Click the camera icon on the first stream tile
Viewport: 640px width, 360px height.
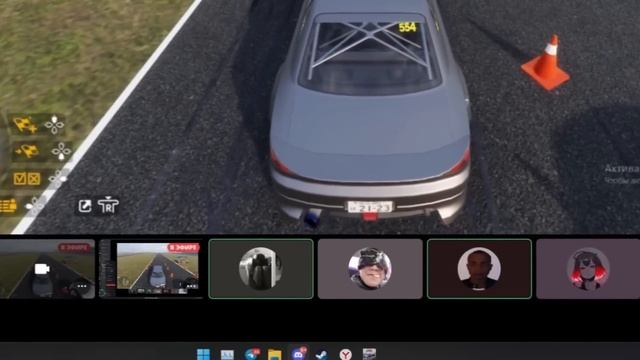pyautogui.click(x=42, y=269)
